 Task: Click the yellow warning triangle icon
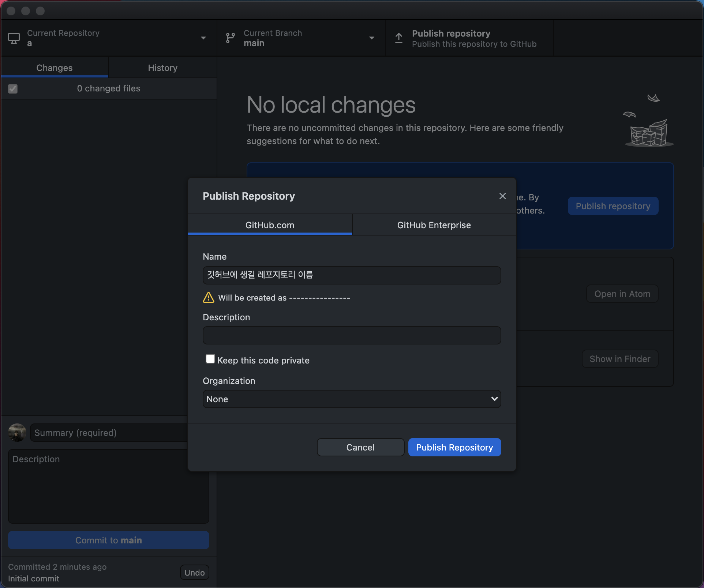[x=209, y=297]
